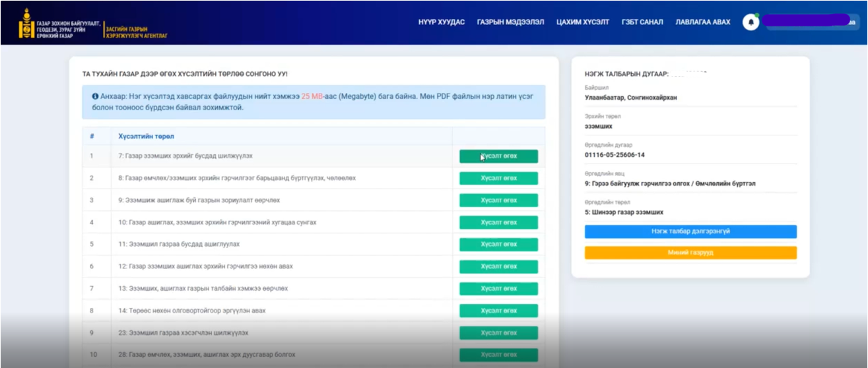Click Хүсэлт өгөх for request type 9
This screenshot has width=868, height=368.
click(498, 200)
